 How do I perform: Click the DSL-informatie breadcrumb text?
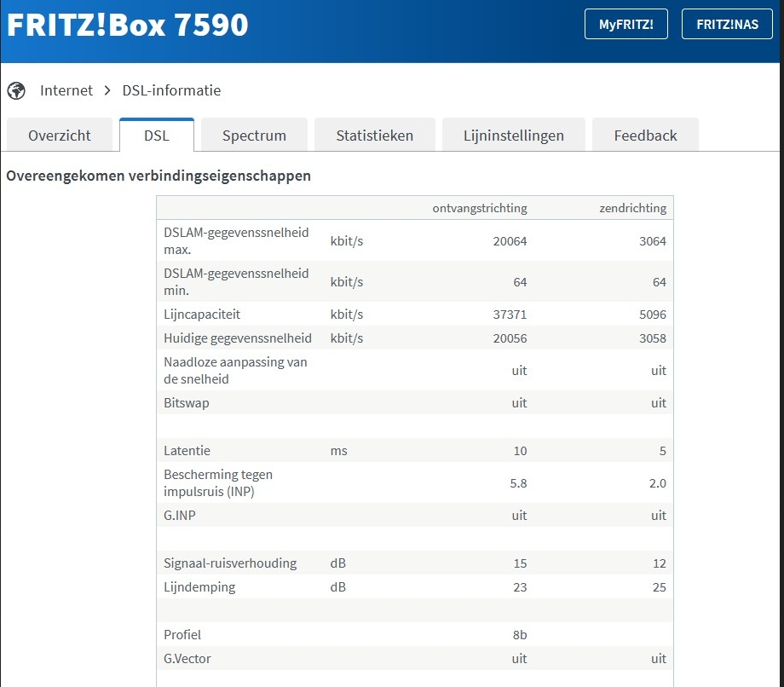[171, 90]
